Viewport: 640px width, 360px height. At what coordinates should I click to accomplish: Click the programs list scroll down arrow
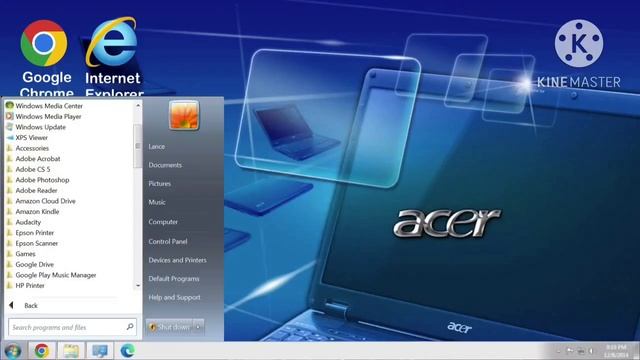tap(138, 286)
